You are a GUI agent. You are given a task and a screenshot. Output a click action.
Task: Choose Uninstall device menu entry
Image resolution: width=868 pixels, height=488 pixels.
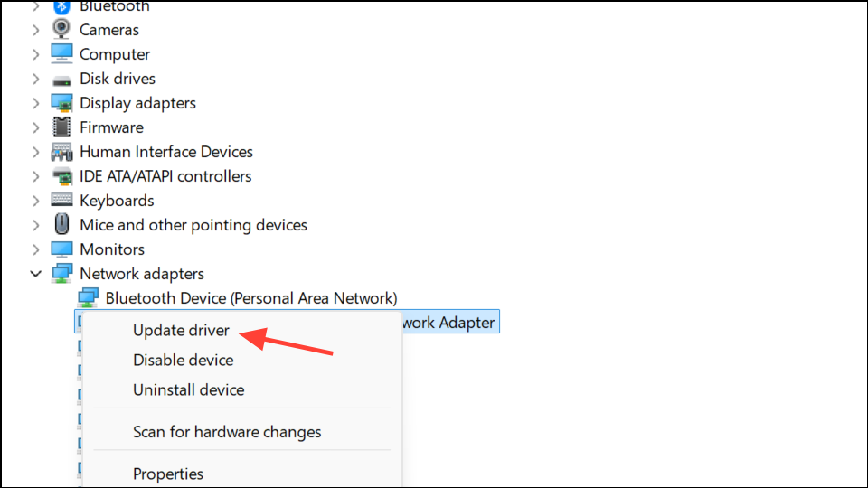(x=188, y=390)
